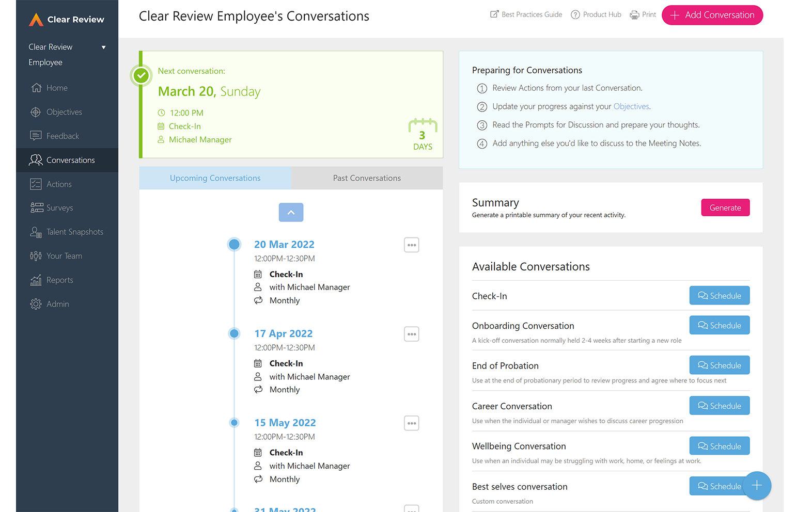The image size is (812, 512).
Task: Click the Add Conversation button
Action: 712,15
